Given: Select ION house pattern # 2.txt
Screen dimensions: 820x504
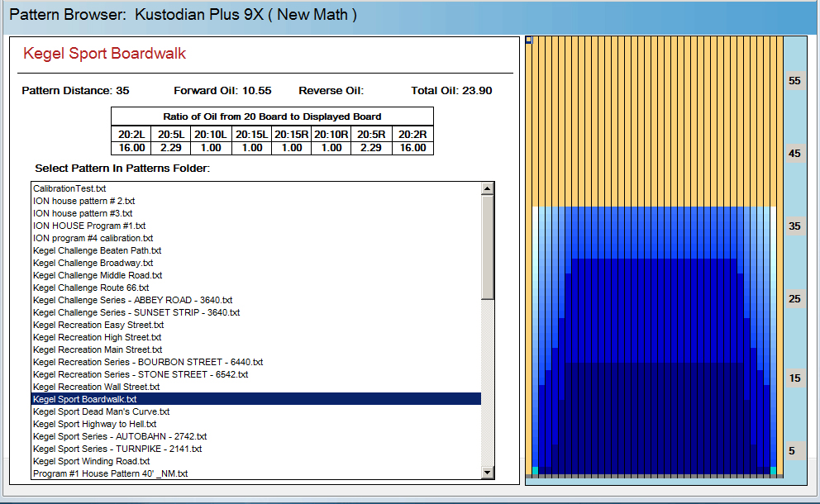Looking at the screenshot, I should [x=83, y=201].
